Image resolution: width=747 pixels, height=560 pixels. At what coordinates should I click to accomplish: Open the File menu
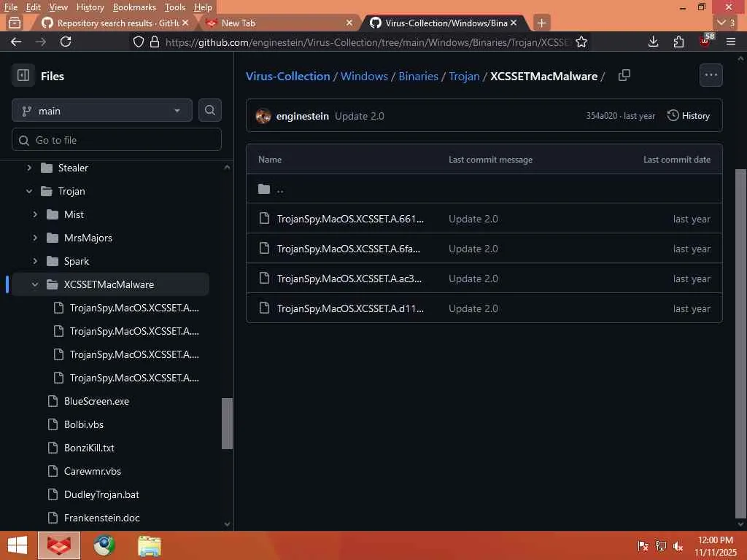(10, 7)
